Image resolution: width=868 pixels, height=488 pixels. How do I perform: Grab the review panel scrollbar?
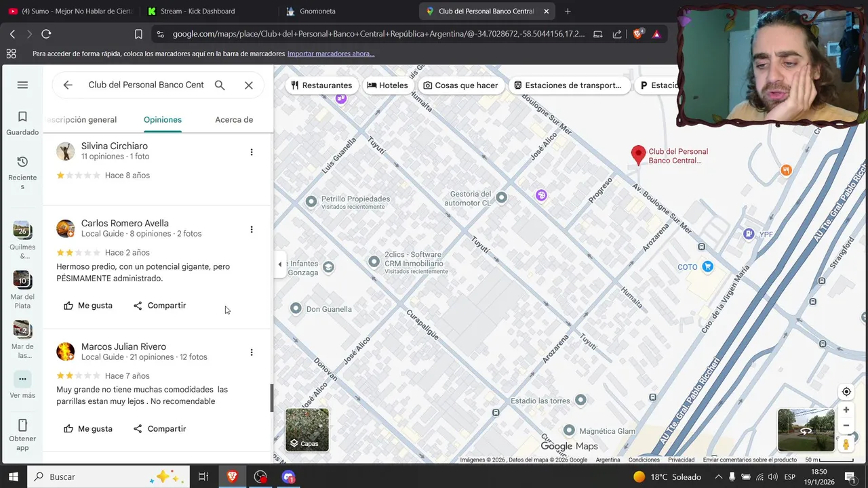pyautogui.click(x=272, y=399)
